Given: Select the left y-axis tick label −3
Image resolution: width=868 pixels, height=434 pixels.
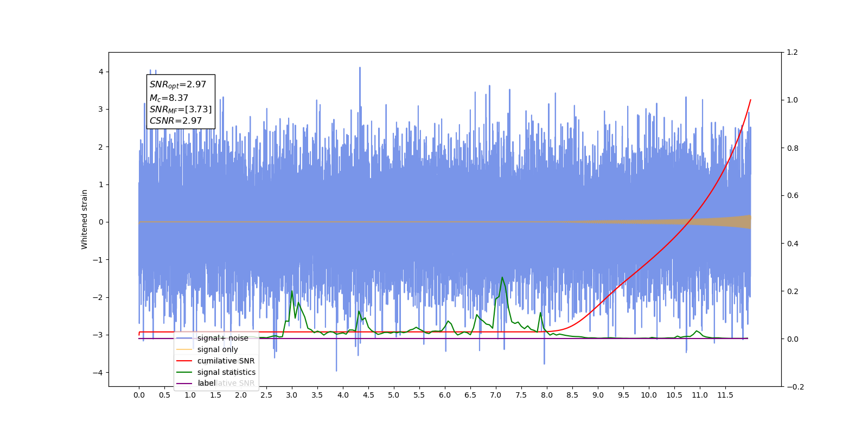Looking at the screenshot, I should 98,335.
